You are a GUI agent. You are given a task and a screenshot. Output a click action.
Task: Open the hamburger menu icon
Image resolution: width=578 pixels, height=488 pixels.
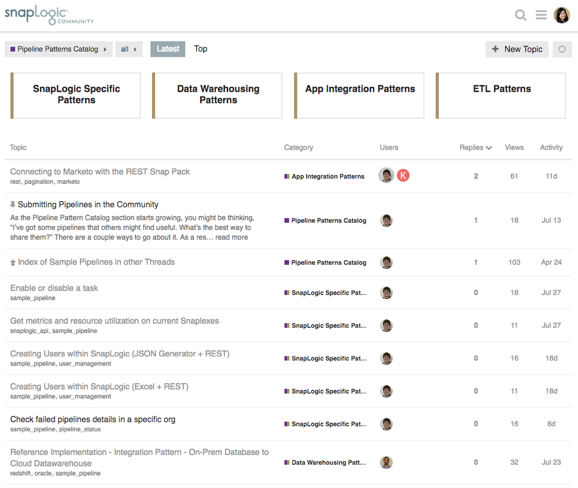[x=541, y=15]
